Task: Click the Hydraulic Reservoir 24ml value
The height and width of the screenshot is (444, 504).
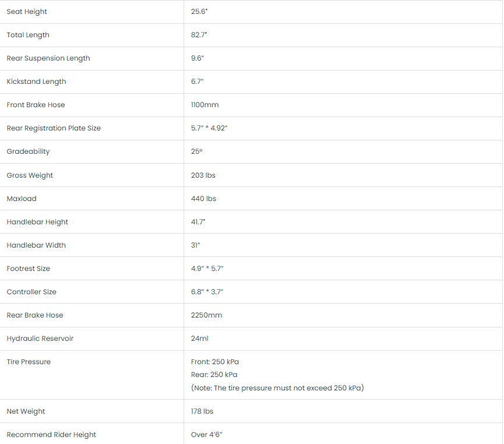Action: click(x=199, y=339)
